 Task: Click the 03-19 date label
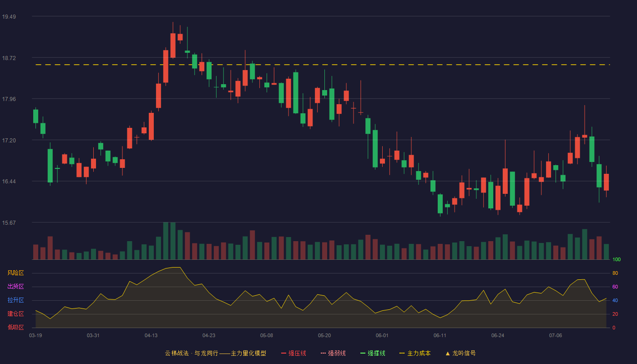pos(35,335)
